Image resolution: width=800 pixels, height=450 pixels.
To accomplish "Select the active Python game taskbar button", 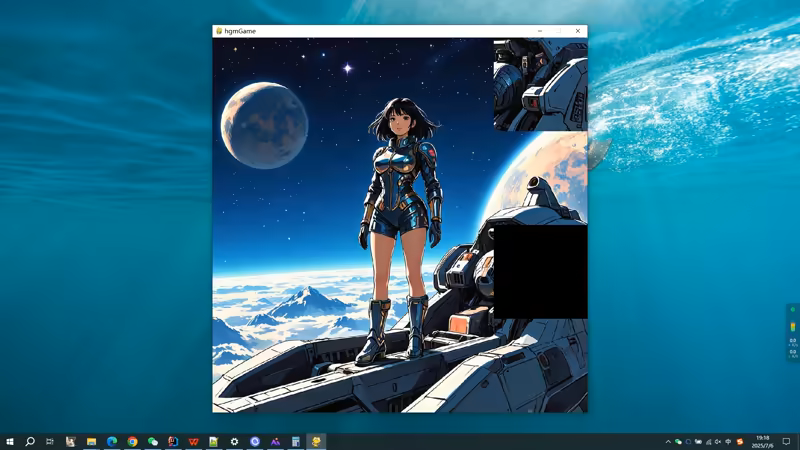I will click(x=316, y=441).
